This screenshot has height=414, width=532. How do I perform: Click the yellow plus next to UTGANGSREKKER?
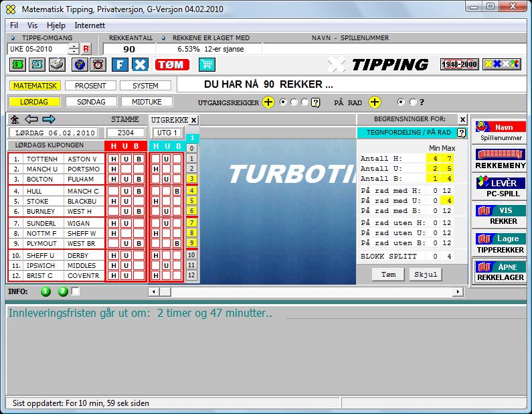(x=268, y=102)
